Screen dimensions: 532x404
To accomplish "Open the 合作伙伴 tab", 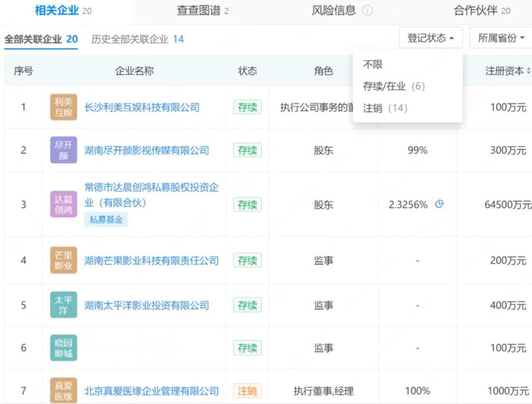I will 482,10.
